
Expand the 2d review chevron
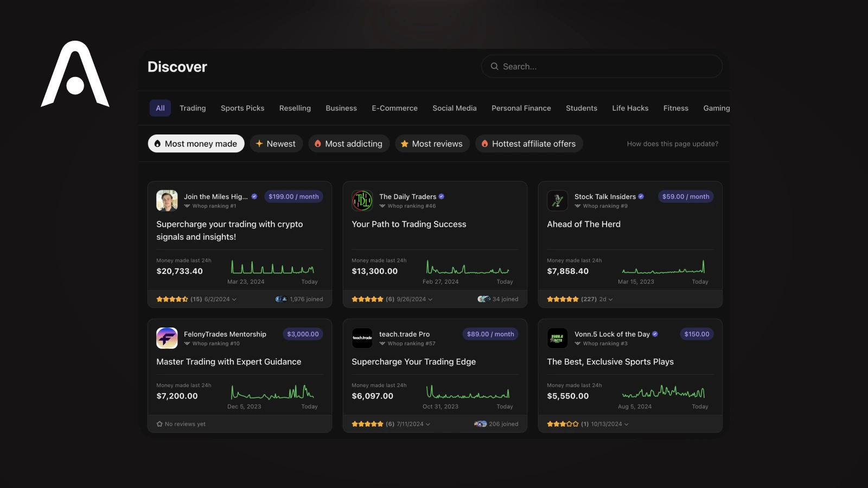[611, 299]
